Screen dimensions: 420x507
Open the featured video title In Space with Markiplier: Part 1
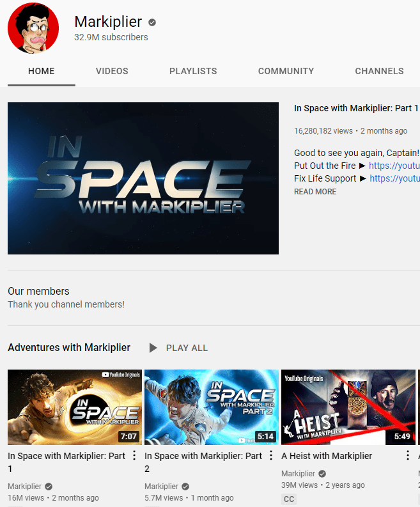pyautogui.click(x=356, y=108)
